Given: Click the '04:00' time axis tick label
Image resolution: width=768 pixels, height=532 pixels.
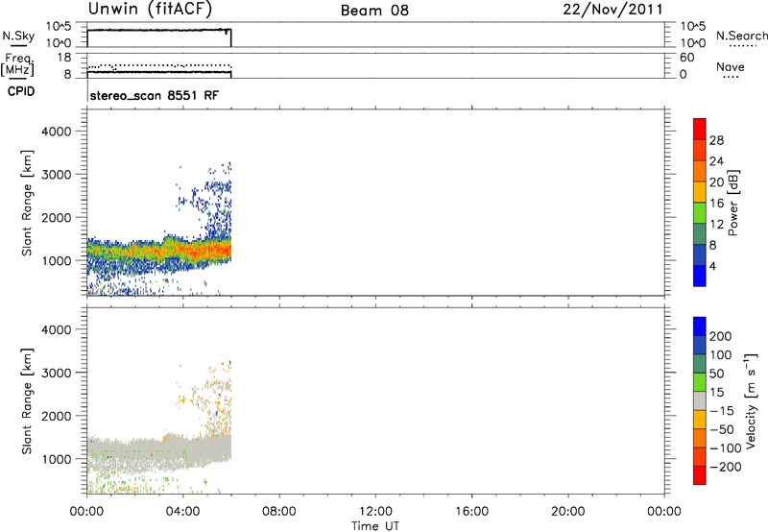Looking at the screenshot, I should pos(182,511).
